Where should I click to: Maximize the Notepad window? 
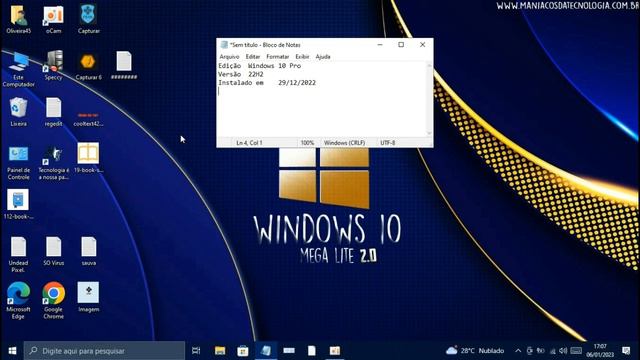click(x=401, y=45)
